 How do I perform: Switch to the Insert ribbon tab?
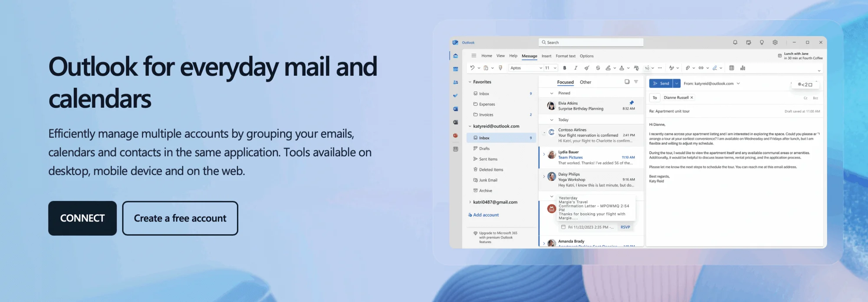pos(546,56)
